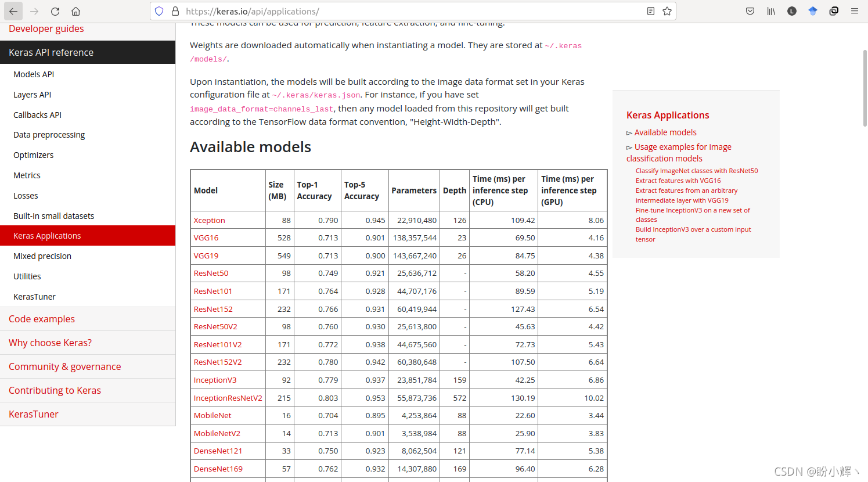Open Utilities sidebar item
The image size is (868, 482).
pyautogui.click(x=27, y=276)
